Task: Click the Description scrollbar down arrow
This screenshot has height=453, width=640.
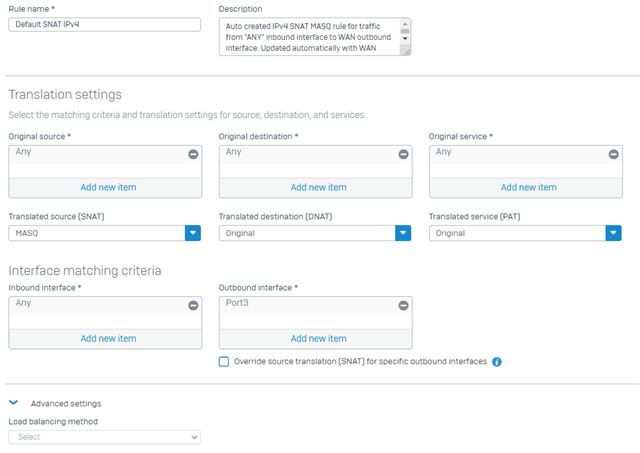Action: pyautogui.click(x=405, y=38)
